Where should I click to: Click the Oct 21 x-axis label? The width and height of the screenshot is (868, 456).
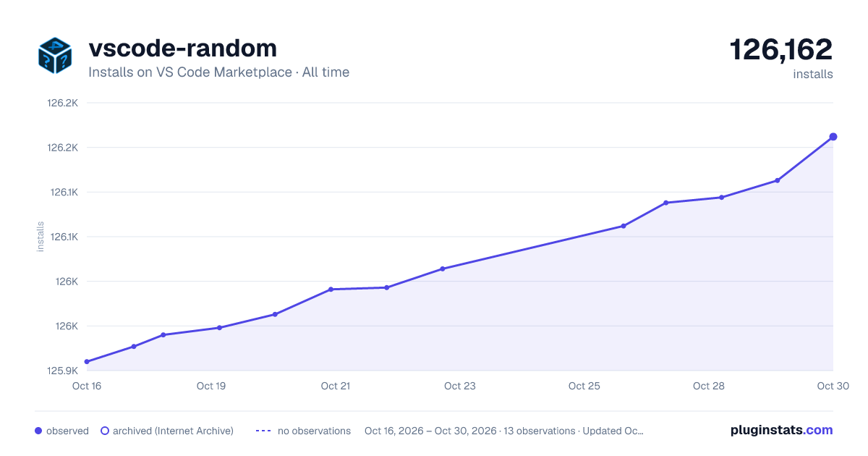[336, 386]
